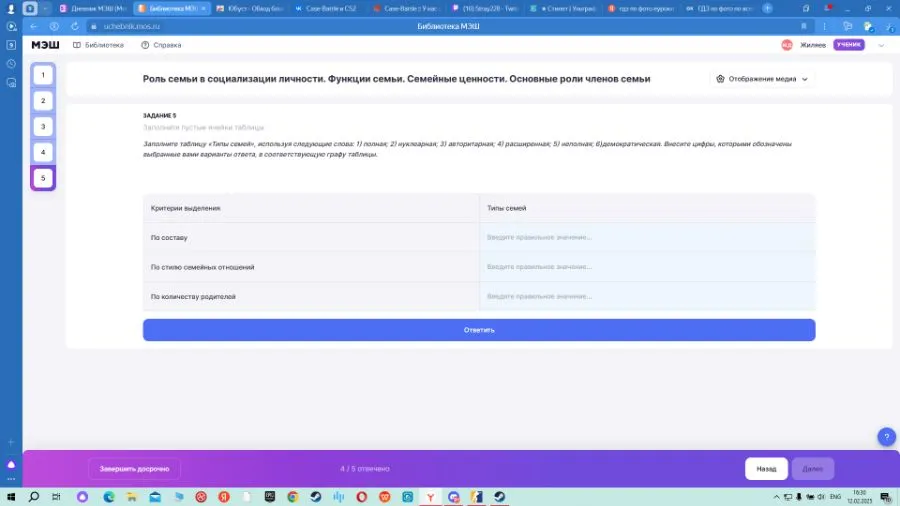This screenshot has height=506, width=900.
Task: Reload the page with refresh icon
Action: [75, 26]
